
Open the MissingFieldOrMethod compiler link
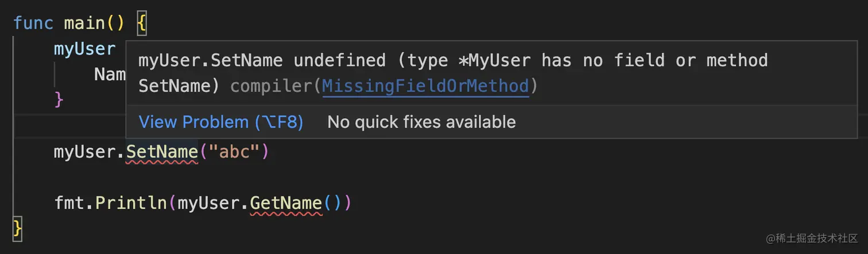click(x=425, y=86)
